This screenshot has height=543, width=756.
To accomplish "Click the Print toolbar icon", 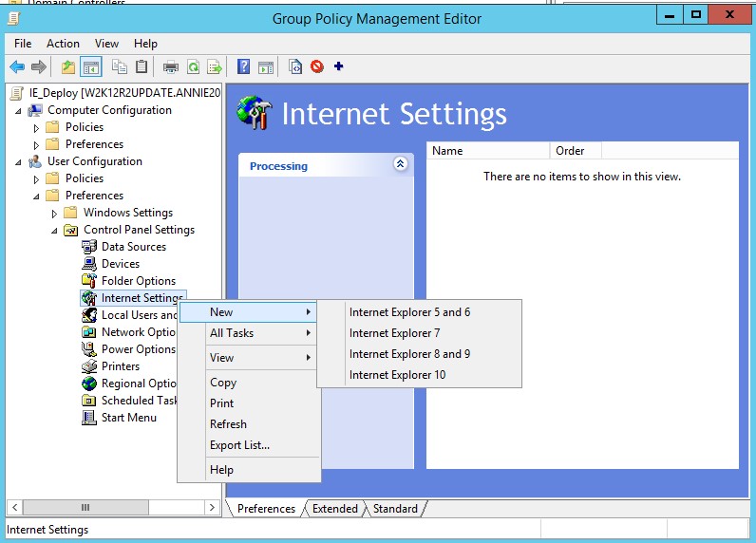I will click(x=171, y=66).
